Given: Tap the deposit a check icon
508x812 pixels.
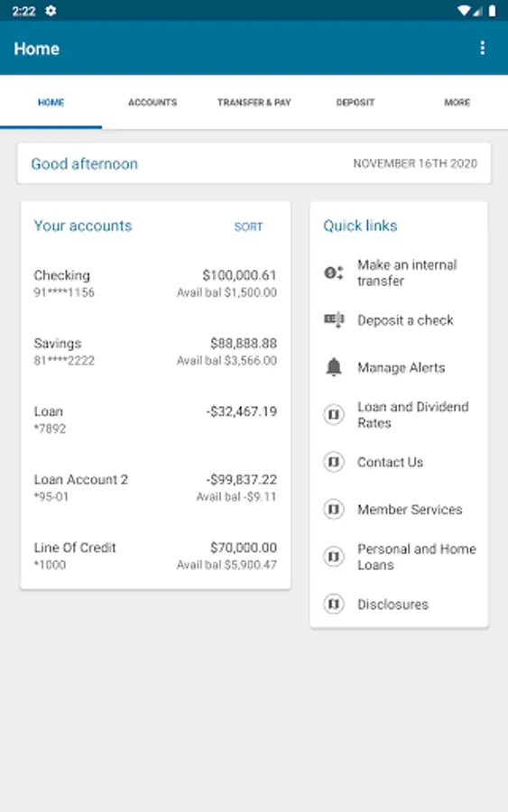Looking at the screenshot, I should (x=334, y=320).
